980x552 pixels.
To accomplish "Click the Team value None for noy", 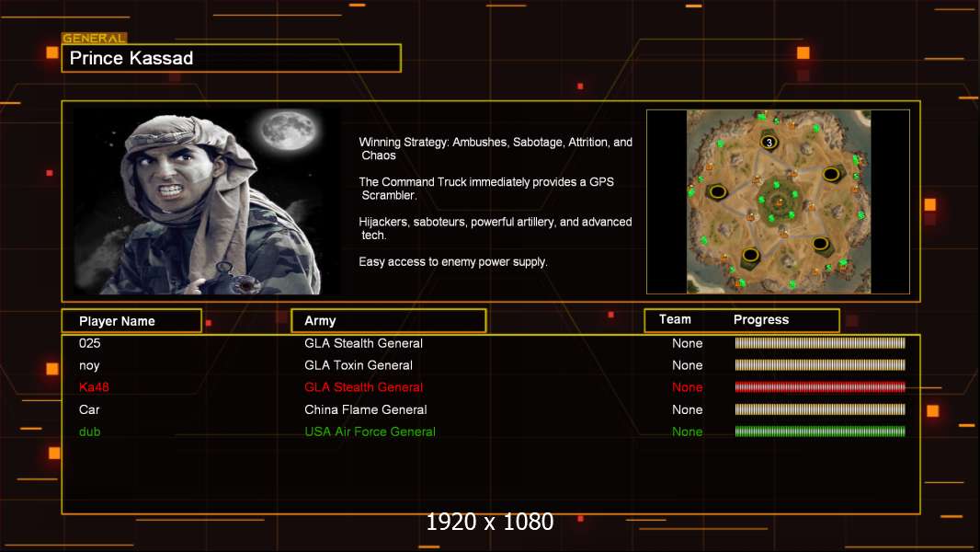I will (687, 365).
